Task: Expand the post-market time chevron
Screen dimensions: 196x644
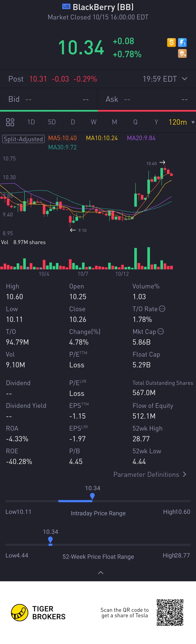Action: pos(185,79)
